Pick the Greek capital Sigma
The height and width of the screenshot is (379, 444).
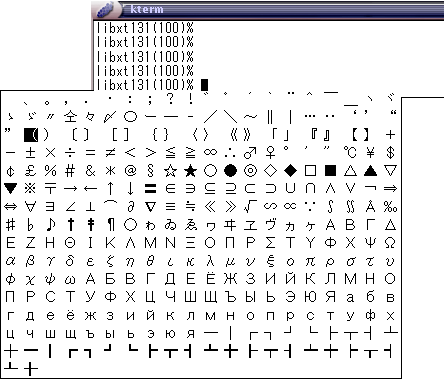tap(270, 243)
